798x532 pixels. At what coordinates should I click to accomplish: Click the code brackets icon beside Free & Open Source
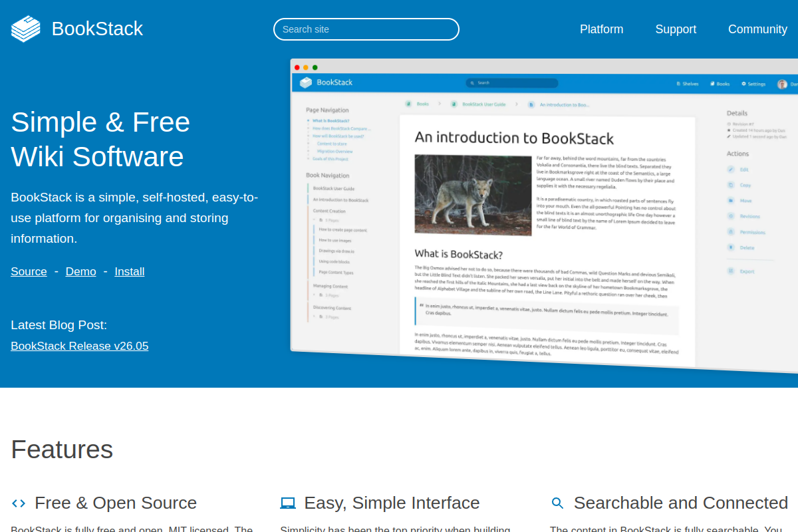coord(19,503)
